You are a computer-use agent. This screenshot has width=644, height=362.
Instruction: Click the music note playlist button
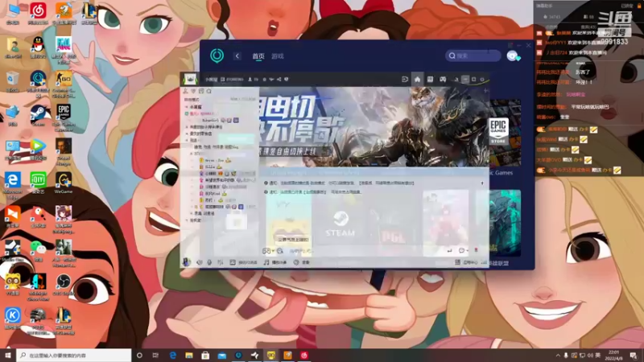click(275, 262)
